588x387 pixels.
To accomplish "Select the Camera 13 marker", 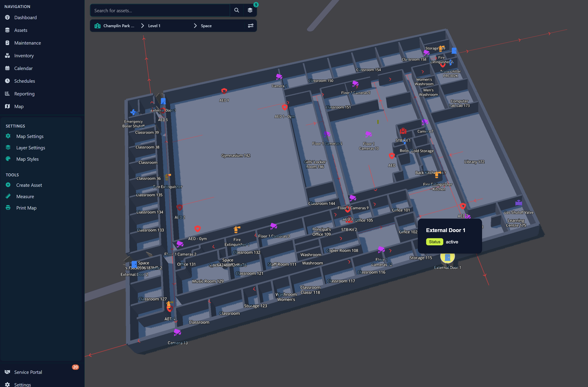I will pos(177,332).
